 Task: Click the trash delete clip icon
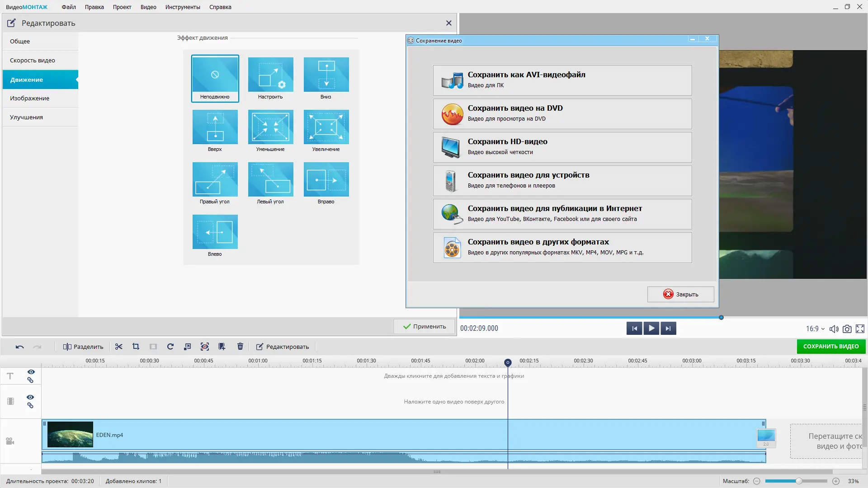point(240,347)
